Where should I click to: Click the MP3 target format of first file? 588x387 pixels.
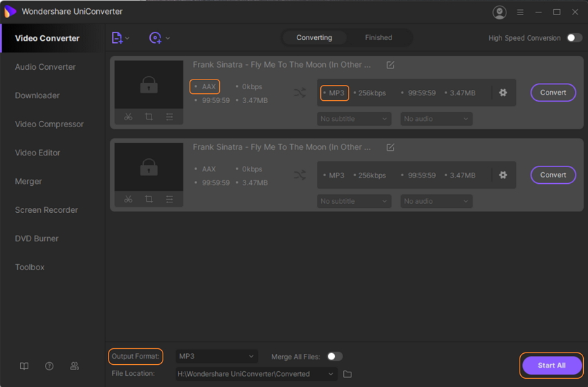(335, 93)
